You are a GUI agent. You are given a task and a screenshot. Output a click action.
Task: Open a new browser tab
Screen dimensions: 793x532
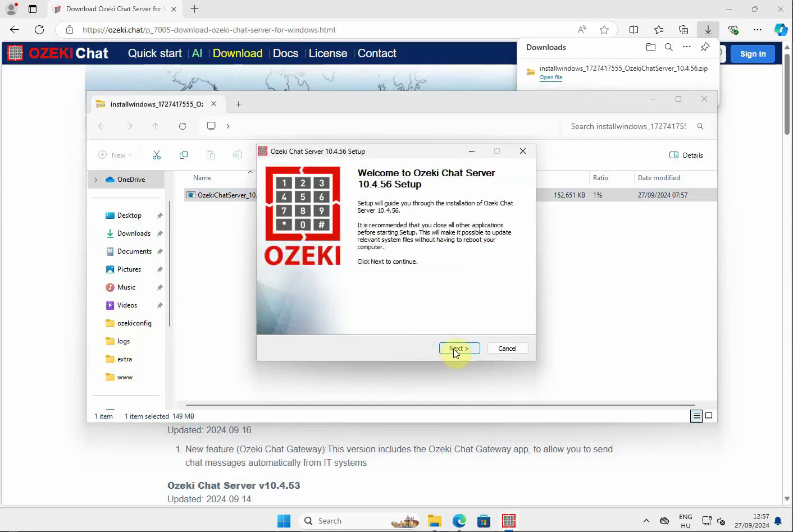tap(194, 9)
